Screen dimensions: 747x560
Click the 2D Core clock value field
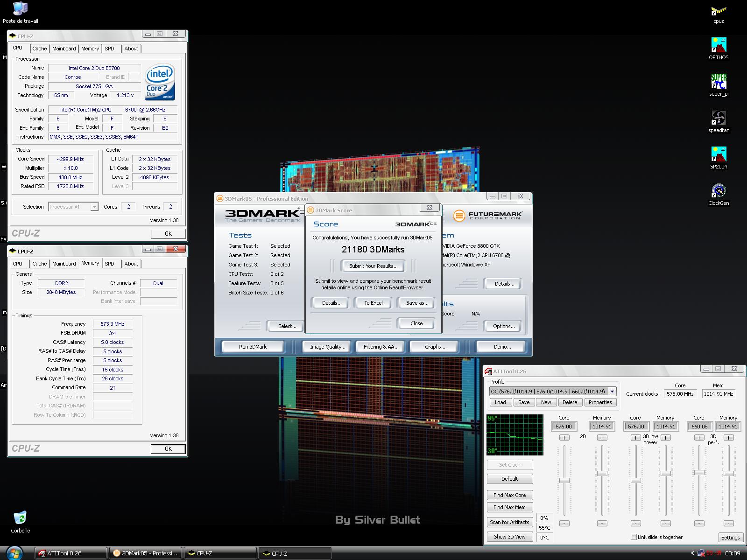click(x=564, y=426)
